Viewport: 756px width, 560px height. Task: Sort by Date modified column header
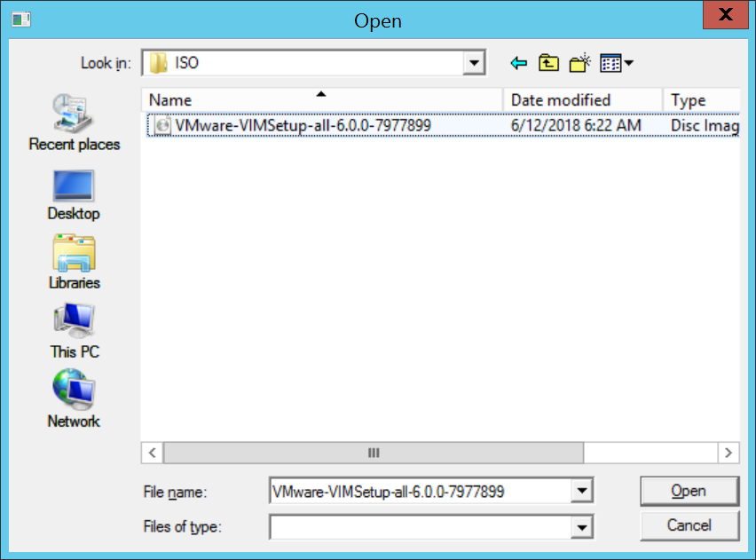pos(582,100)
